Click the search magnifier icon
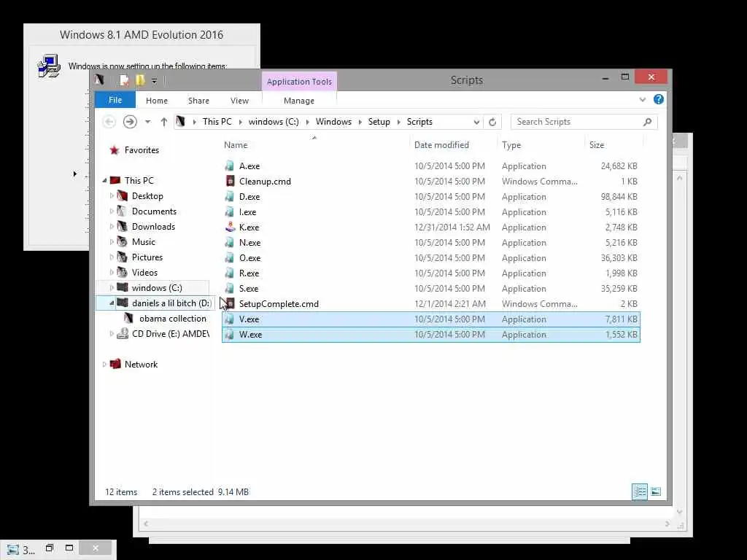 pos(648,122)
